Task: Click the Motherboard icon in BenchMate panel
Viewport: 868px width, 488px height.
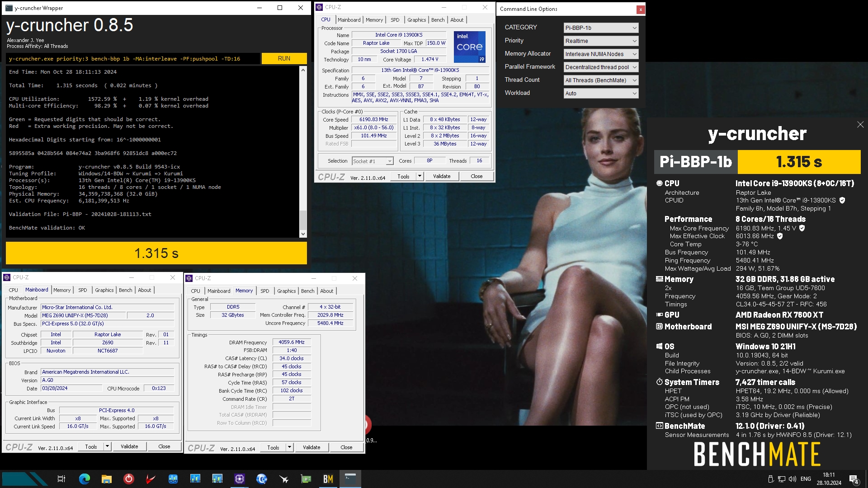Action: (660, 327)
